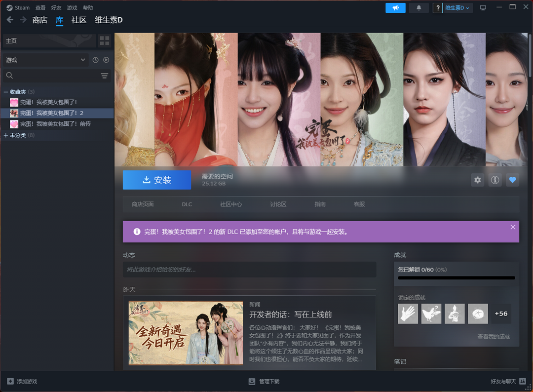Show game info panel icon
The width and height of the screenshot is (533, 392).
coord(495,180)
